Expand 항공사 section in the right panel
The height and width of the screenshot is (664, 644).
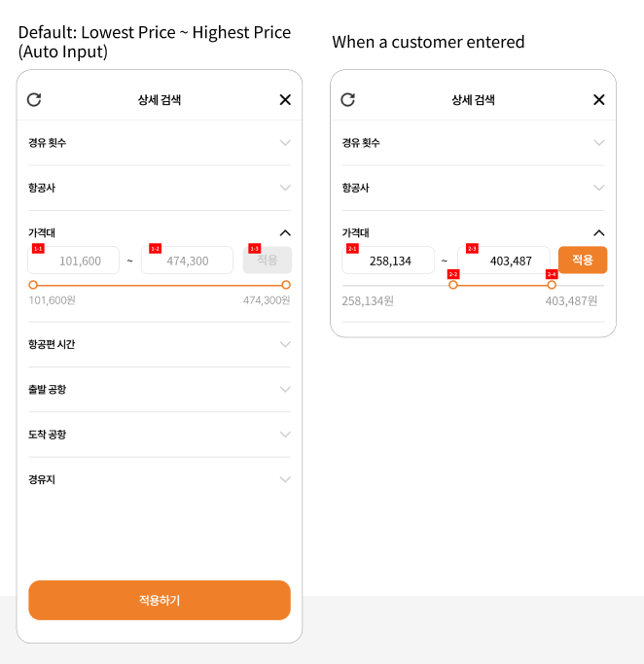coord(599,188)
